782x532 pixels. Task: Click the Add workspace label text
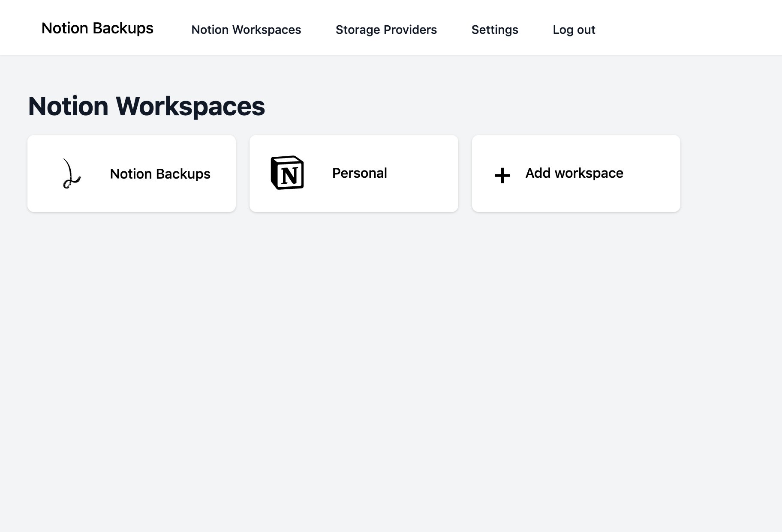[574, 173]
